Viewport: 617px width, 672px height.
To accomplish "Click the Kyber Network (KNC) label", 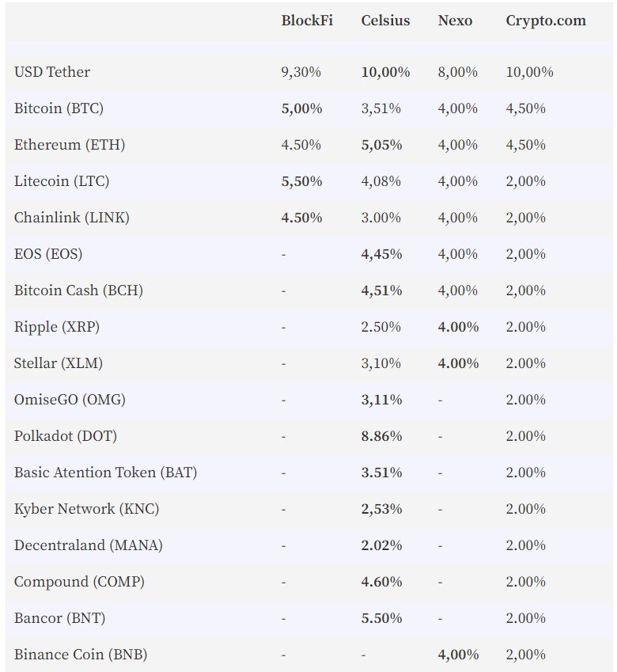I will (x=86, y=509).
